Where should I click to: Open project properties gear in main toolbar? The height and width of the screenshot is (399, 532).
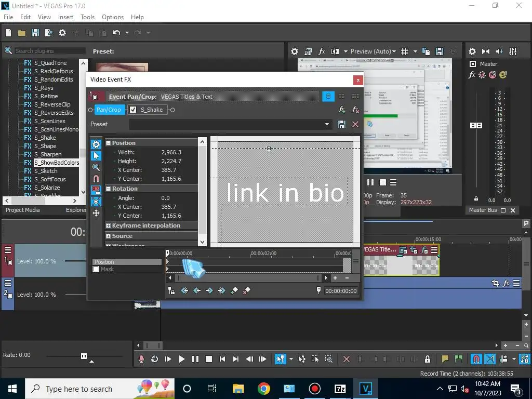[62, 33]
